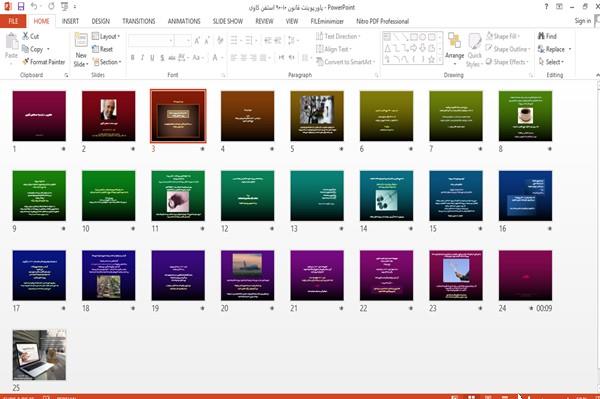The width and height of the screenshot is (600, 399).
Task: Open Shape Effects dropdown
Action: click(507, 62)
